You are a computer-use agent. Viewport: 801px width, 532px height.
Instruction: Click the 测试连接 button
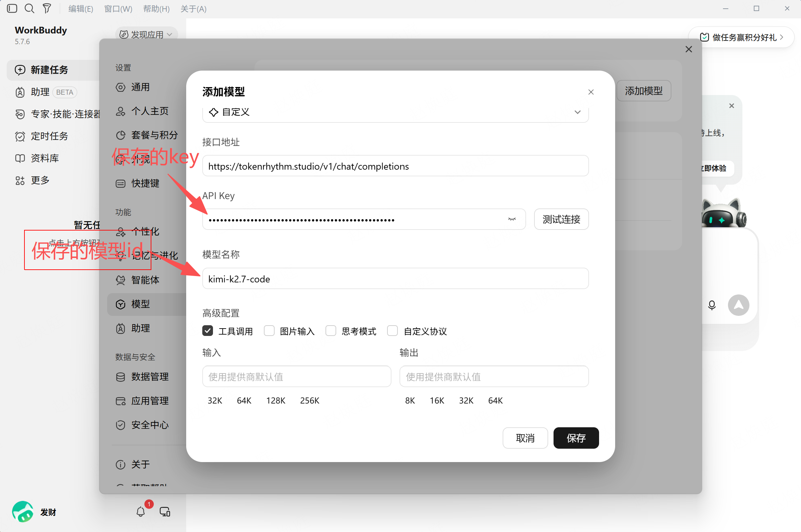point(561,219)
